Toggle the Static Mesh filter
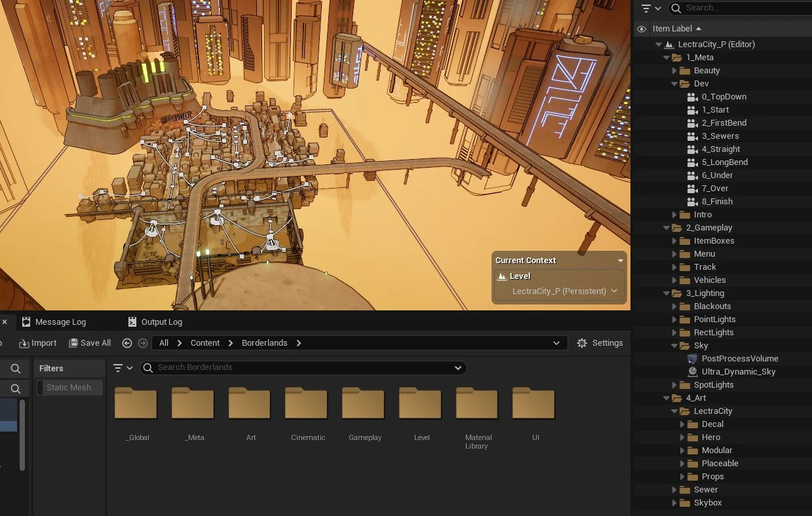Screen dimensions: 812x516 69,388
